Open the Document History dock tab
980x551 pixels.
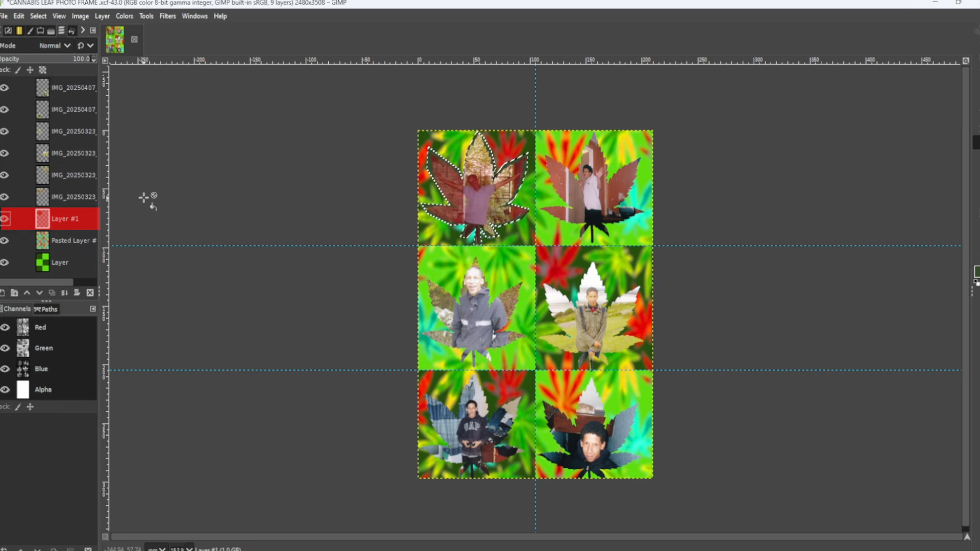pos(51,31)
